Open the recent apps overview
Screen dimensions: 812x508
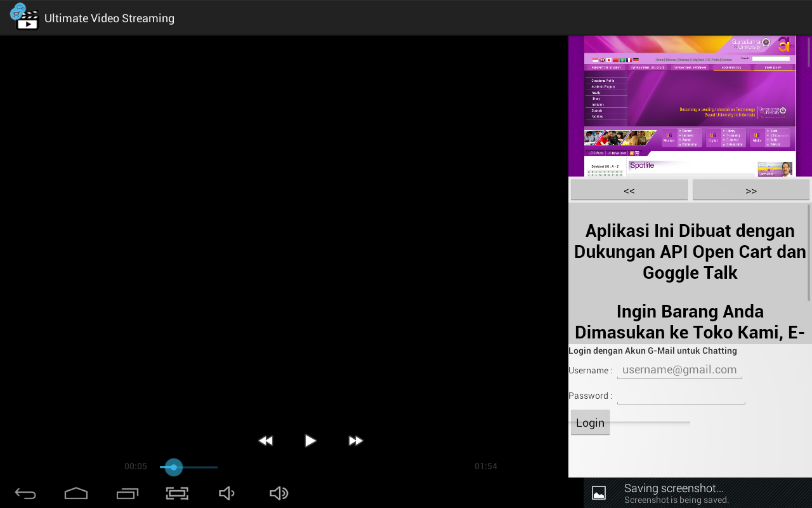[x=127, y=493]
